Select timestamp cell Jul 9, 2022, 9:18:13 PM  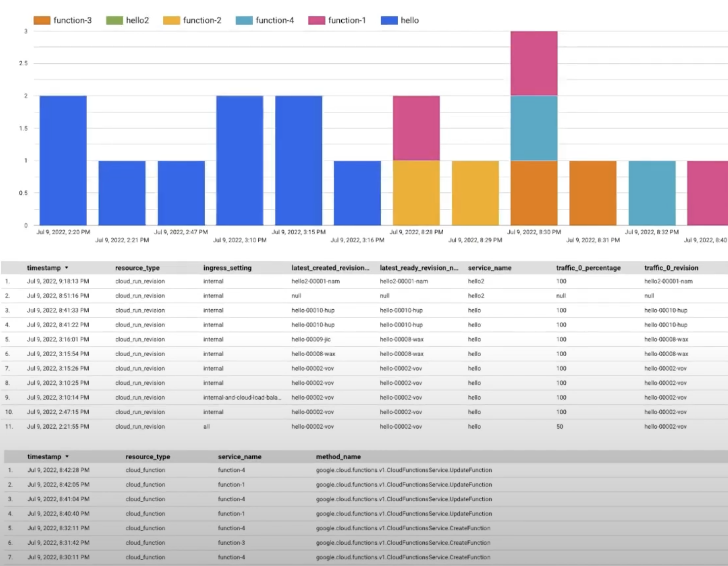click(x=58, y=281)
